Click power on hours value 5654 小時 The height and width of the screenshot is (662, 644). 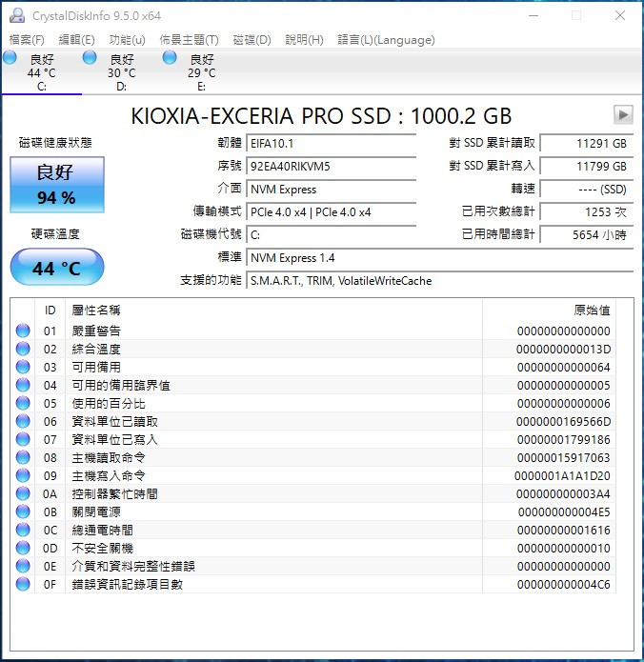tap(587, 234)
